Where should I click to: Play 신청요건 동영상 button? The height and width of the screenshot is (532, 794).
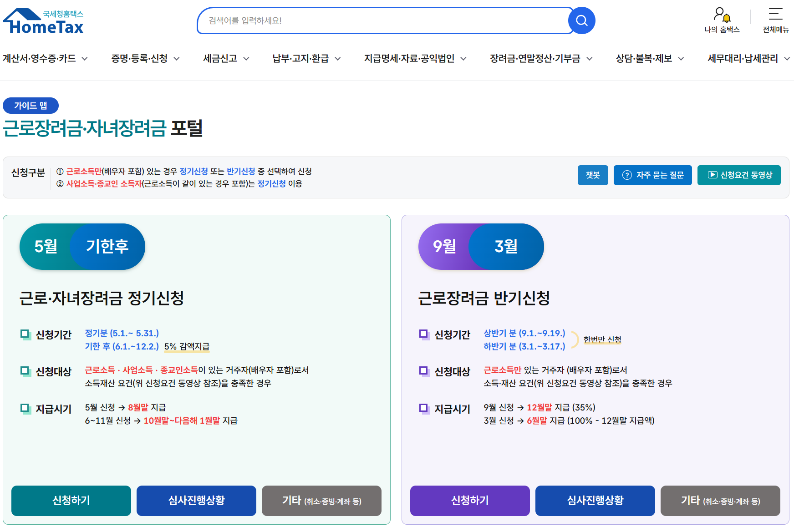coord(739,175)
